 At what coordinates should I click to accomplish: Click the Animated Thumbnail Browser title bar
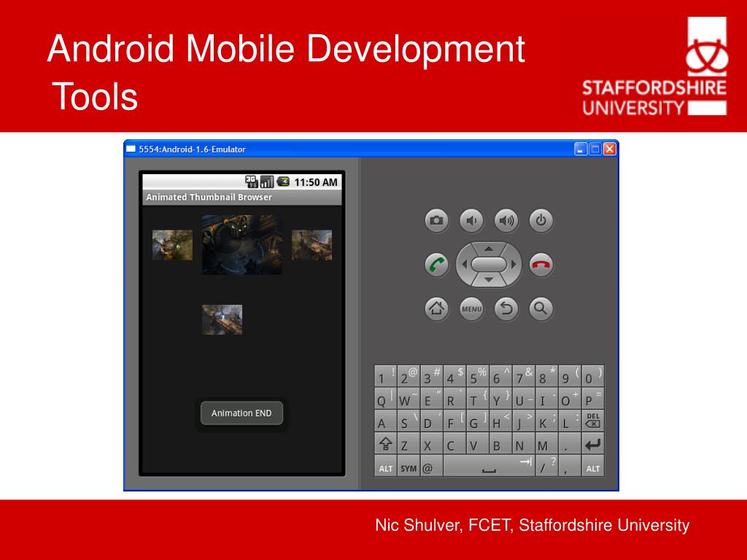242,197
